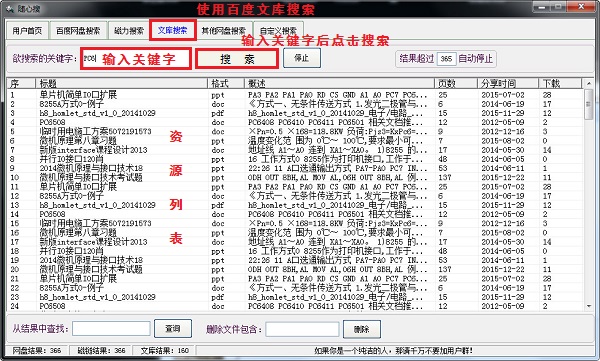Select row 17 新版interface课程设计2013
The image size is (600, 361).
tap(295, 242)
